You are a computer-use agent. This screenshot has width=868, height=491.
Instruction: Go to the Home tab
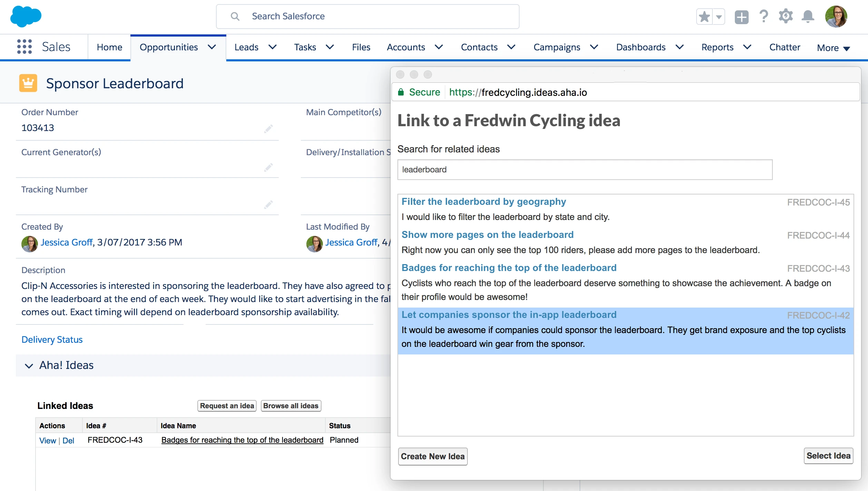[109, 47]
